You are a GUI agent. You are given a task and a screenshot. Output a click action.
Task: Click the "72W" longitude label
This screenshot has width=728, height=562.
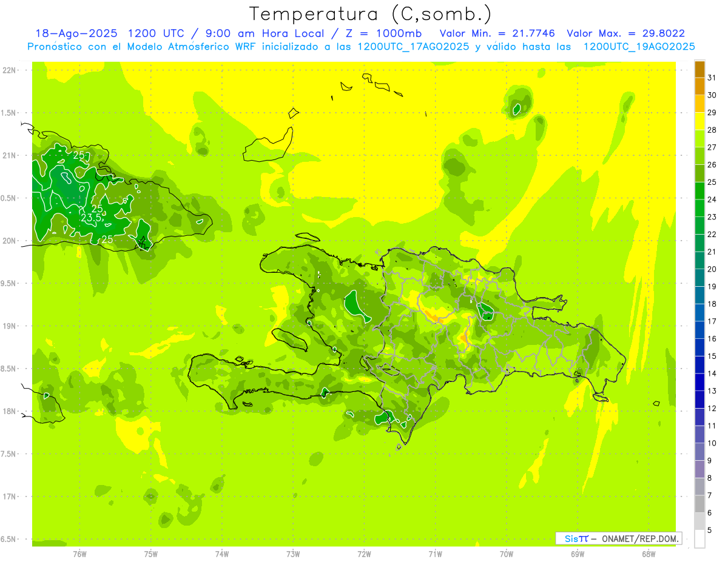pos(364,554)
